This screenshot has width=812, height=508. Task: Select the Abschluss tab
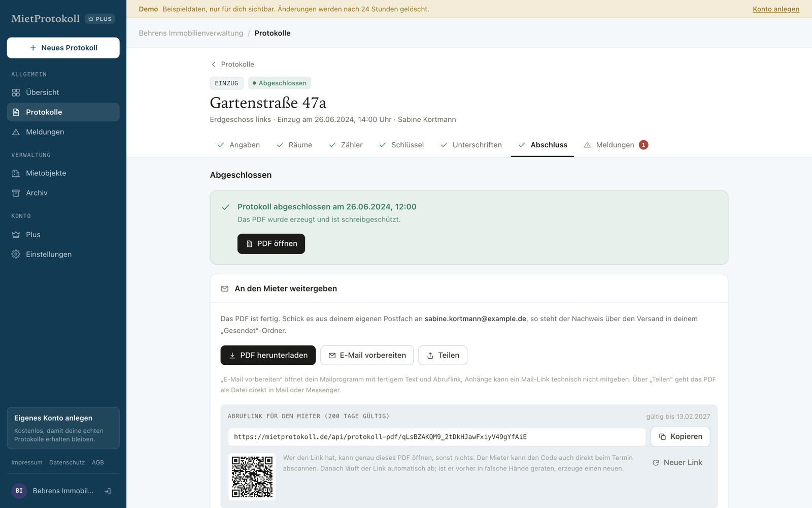coord(543,145)
